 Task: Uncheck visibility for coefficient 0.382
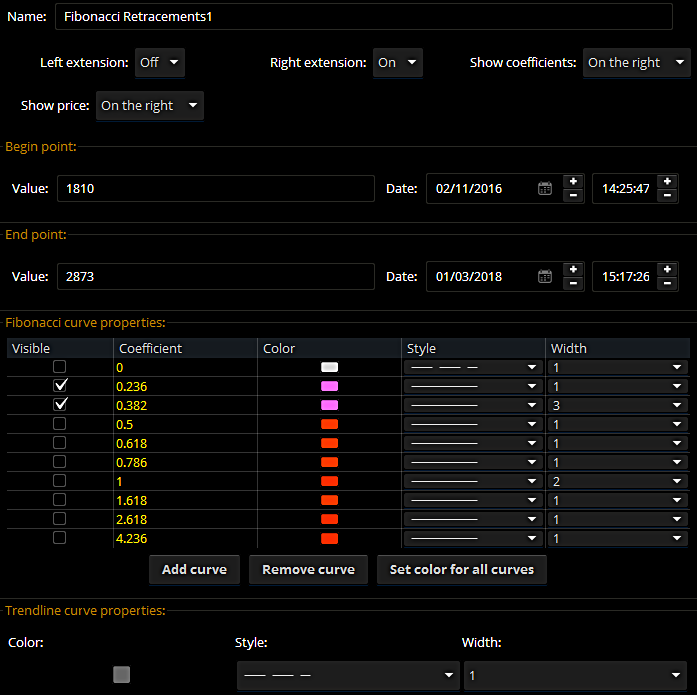click(x=60, y=405)
